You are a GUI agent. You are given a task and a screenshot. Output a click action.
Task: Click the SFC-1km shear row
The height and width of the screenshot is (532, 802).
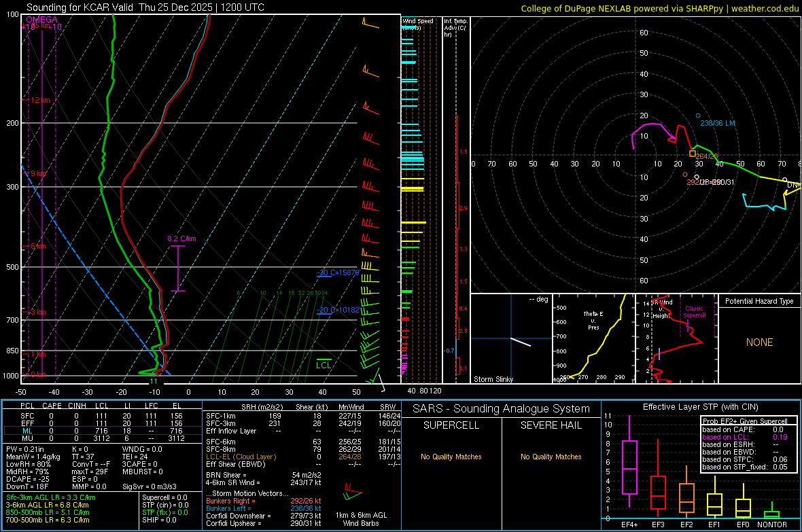(303, 416)
